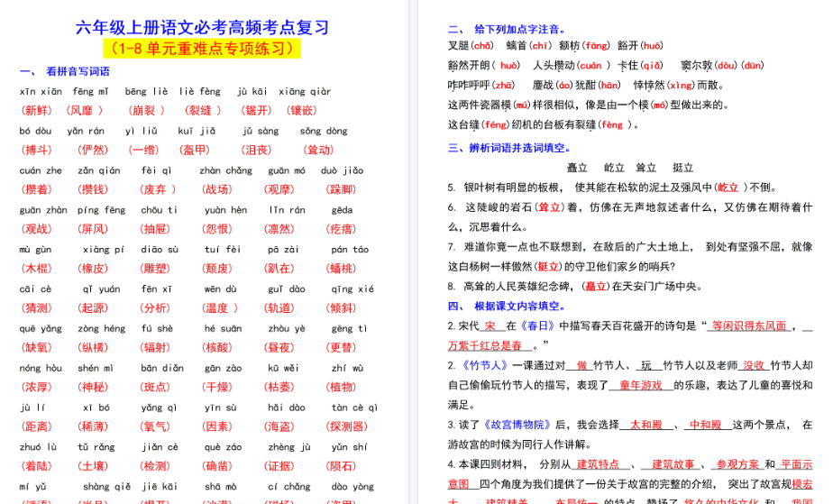833x504 pixels.
Task: Select the red answer (土壤)
Action: pyautogui.click(x=93, y=466)
